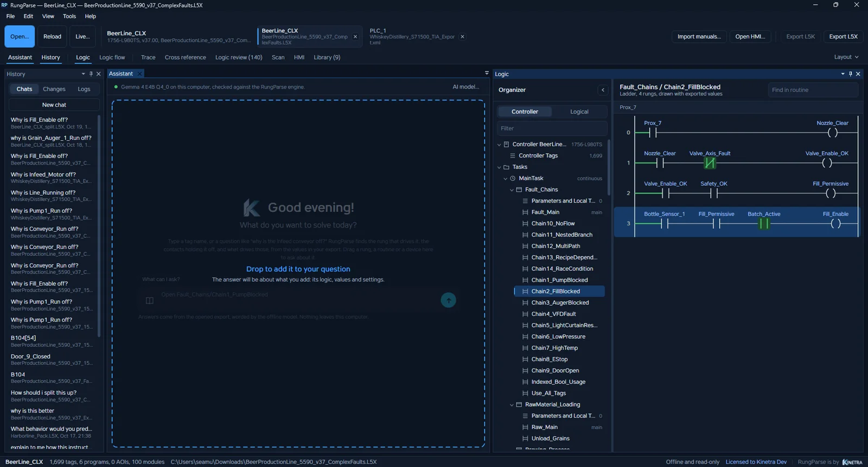Open the Chain4_VFDFault routine
The image size is (868, 467).
click(554, 314)
